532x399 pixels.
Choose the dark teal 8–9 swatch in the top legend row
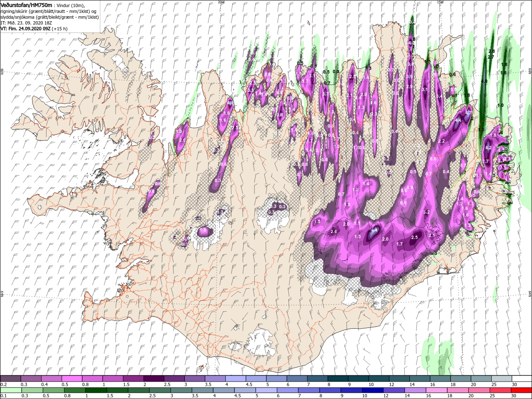tap(338, 378)
